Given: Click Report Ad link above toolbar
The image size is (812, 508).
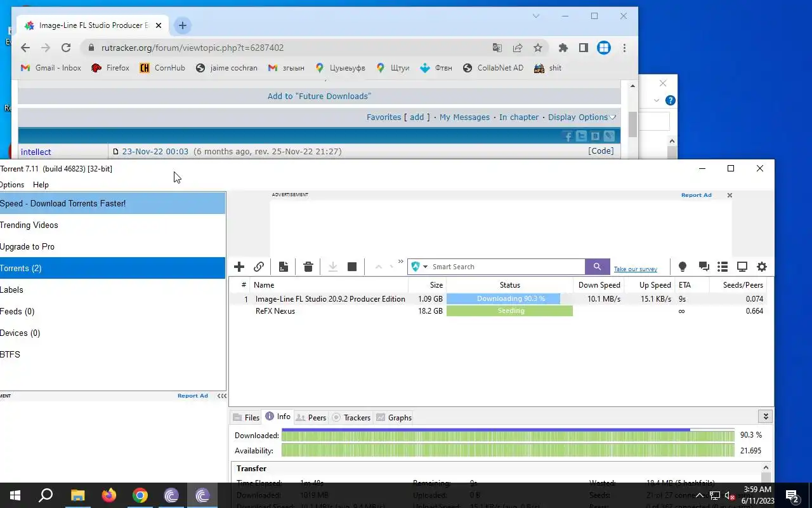Looking at the screenshot, I should point(697,195).
